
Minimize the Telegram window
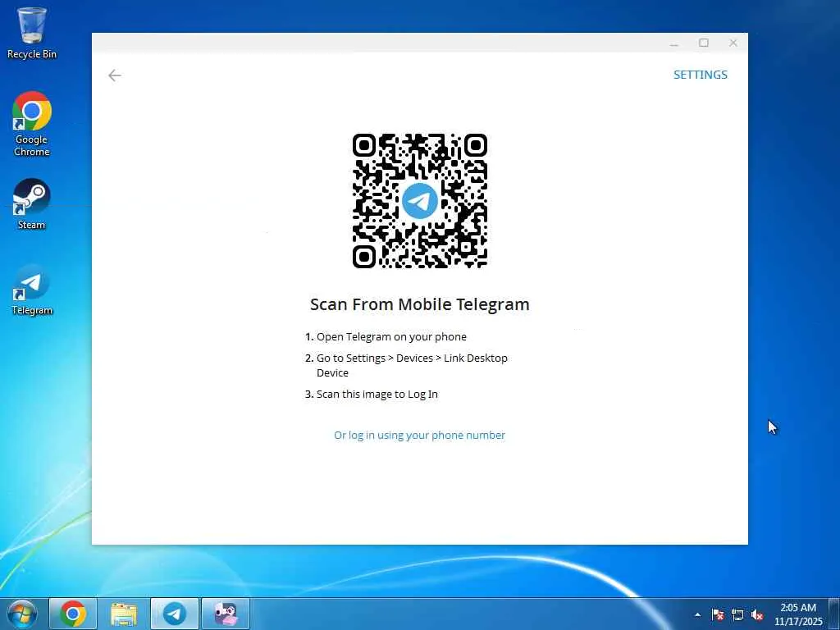pyautogui.click(x=674, y=43)
